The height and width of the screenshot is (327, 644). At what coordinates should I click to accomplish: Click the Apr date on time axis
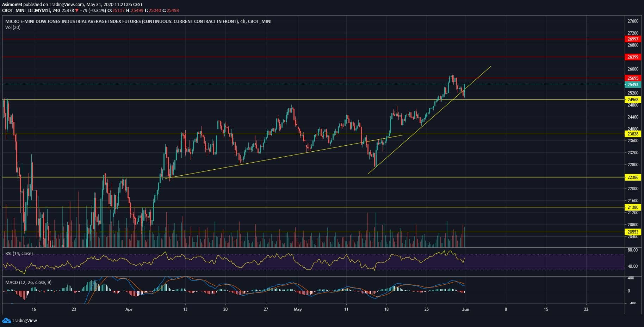click(x=129, y=309)
